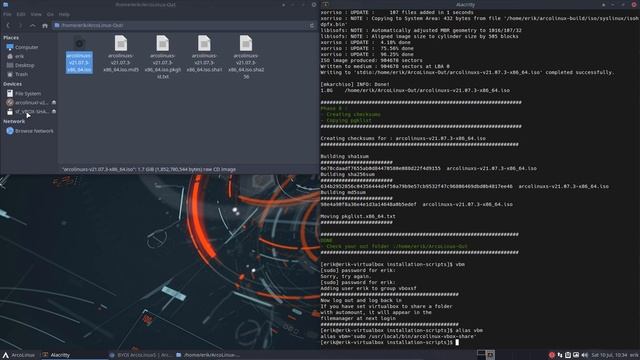The height and width of the screenshot is (360, 640).
Task: Eject the arcolinuxl disc device
Action: [53, 102]
